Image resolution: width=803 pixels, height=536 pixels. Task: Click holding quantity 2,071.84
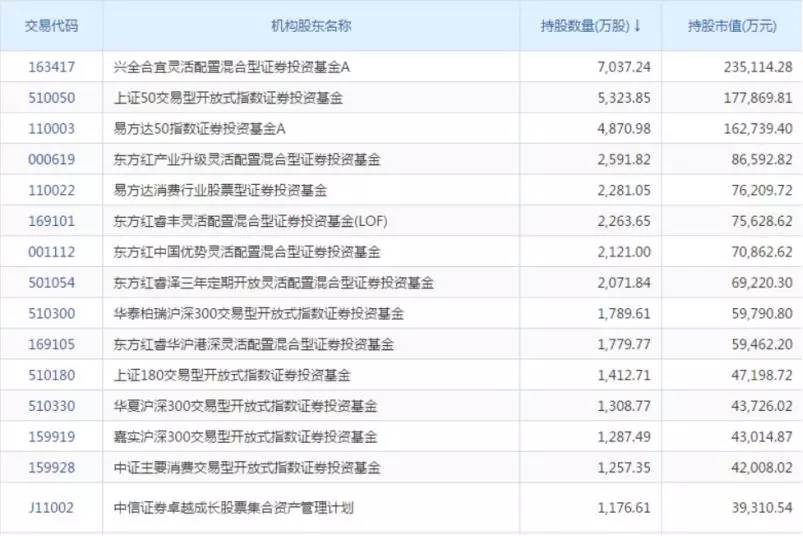pos(624,282)
